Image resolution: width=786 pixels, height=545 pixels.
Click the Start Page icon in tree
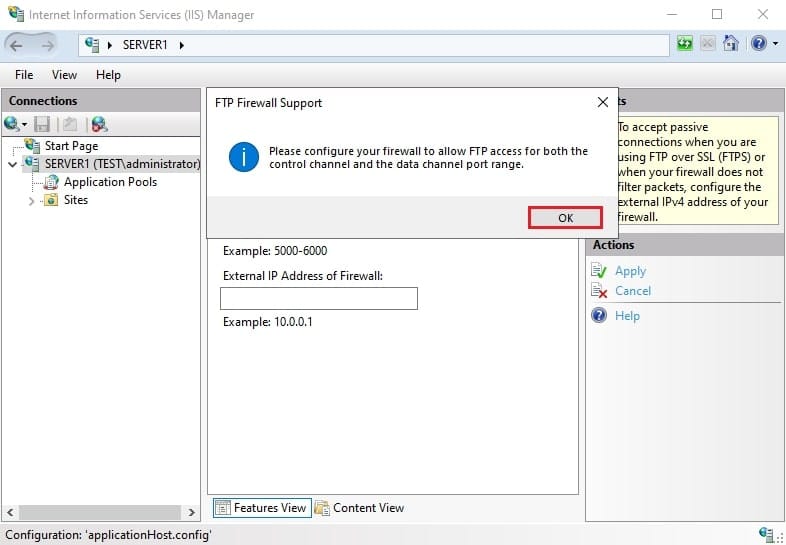click(x=33, y=146)
